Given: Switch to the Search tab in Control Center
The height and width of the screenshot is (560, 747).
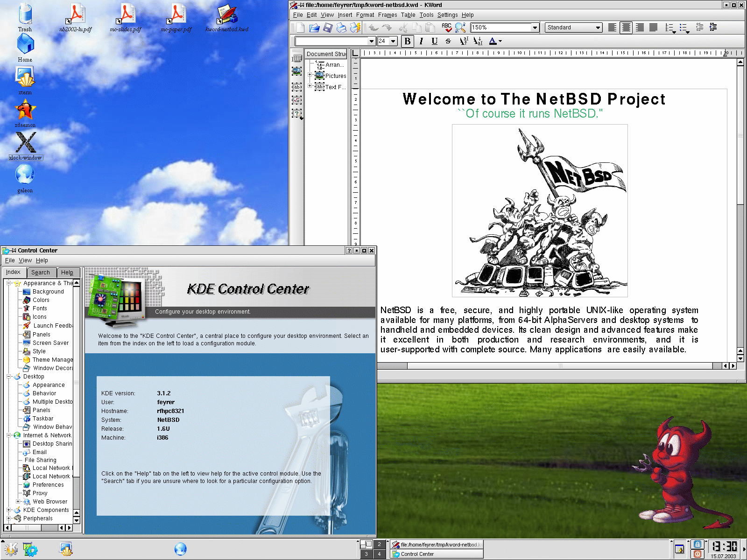Looking at the screenshot, I should pos(41,273).
